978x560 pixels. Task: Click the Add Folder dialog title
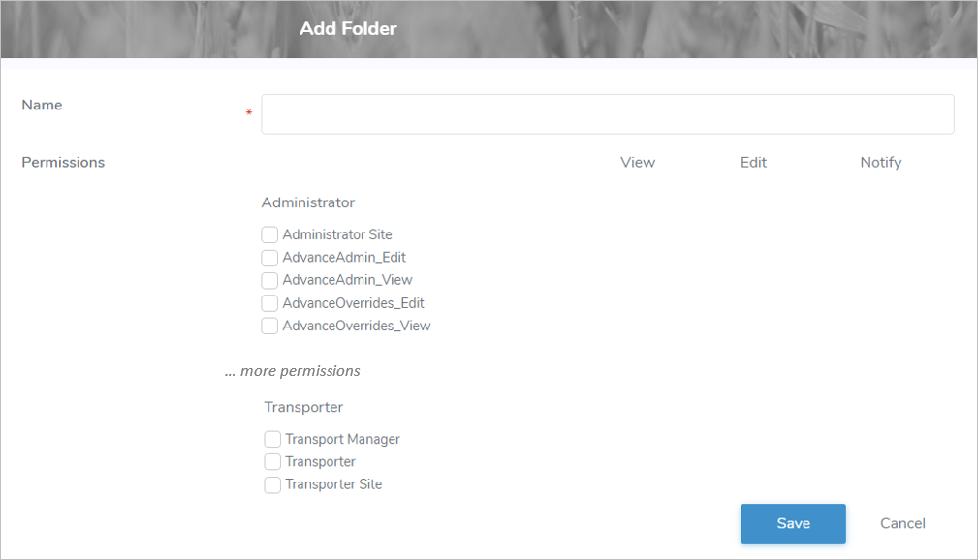(348, 28)
